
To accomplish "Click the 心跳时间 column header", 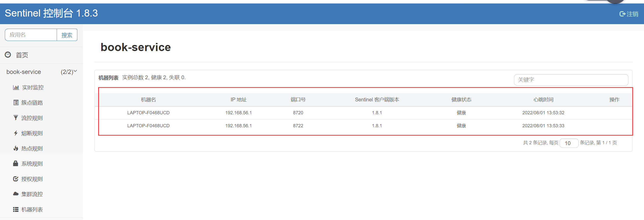I will (543, 100).
